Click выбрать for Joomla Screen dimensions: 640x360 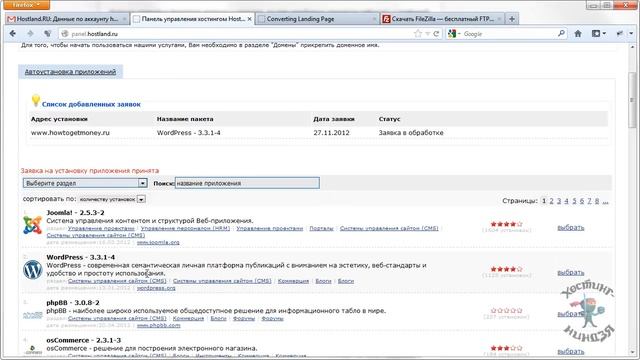pos(571,227)
